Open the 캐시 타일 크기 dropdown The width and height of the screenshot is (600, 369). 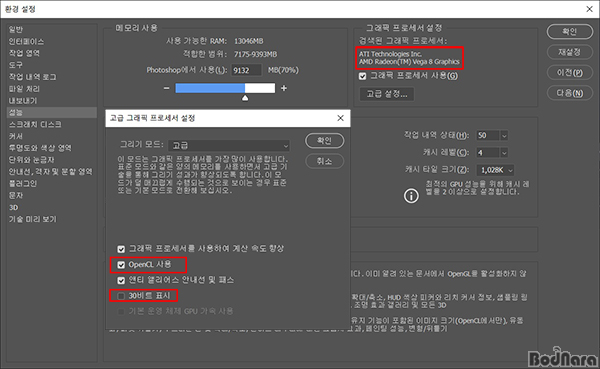click(495, 170)
